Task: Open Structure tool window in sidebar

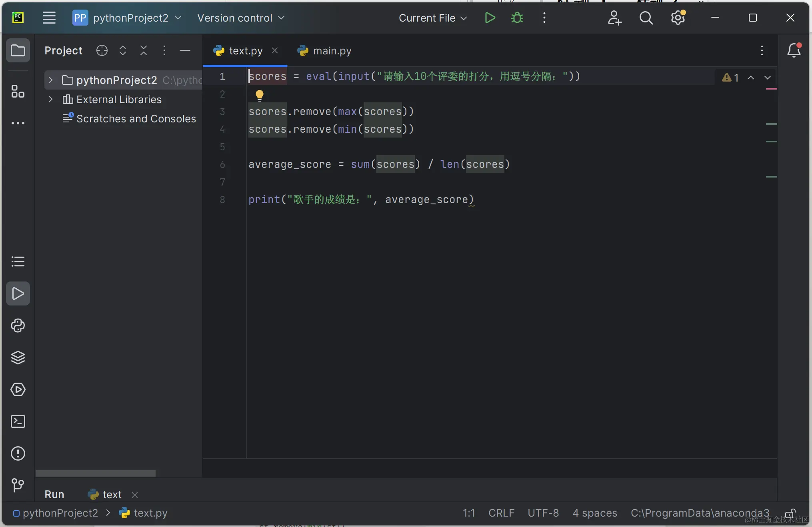Action: point(18,92)
